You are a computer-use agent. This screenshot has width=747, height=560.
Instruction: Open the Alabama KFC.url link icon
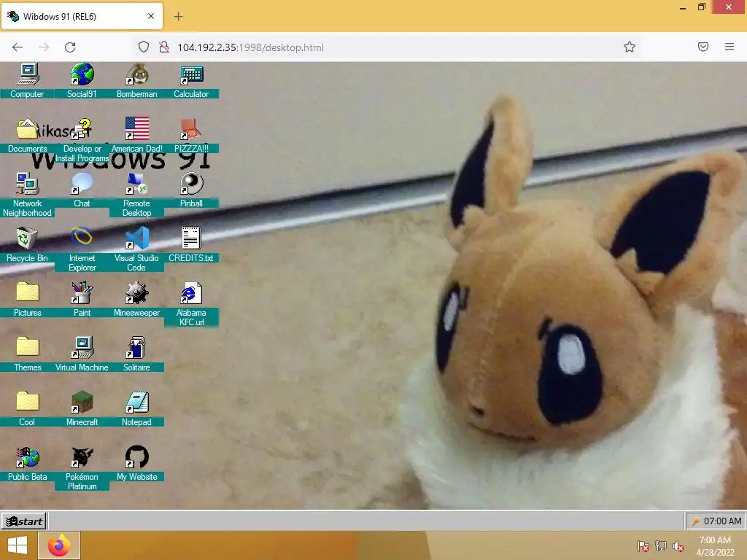point(192,304)
